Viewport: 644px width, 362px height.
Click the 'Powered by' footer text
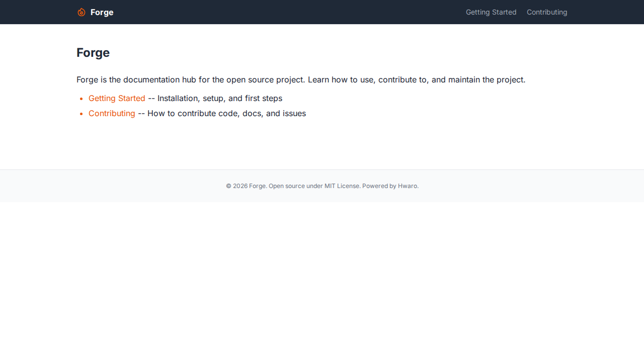coord(379,186)
